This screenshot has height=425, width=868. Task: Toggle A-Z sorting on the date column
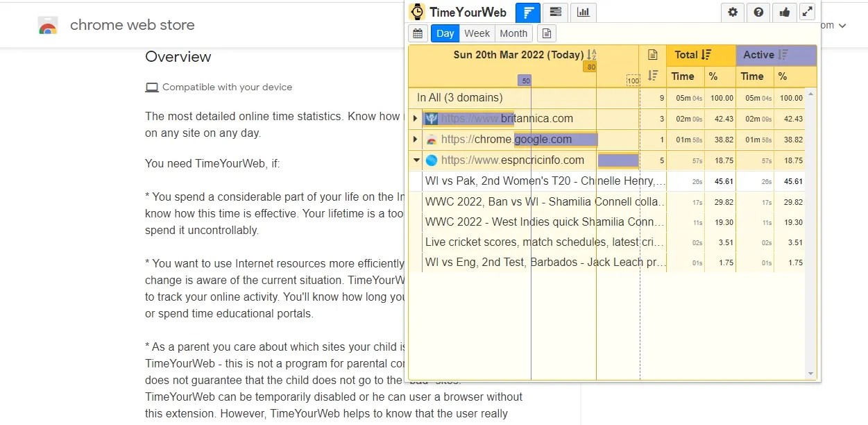(x=591, y=54)
